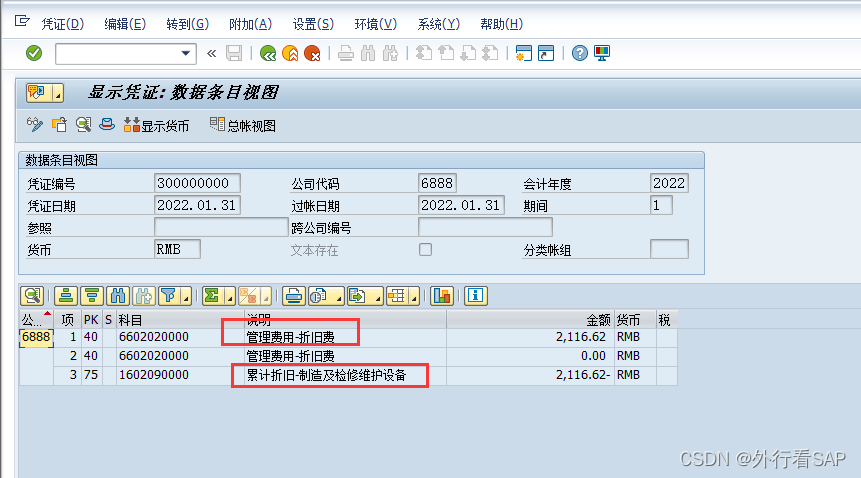Click the Next Page icon
The height and width of the screenshot is (478, 861).
coord(468,53)
